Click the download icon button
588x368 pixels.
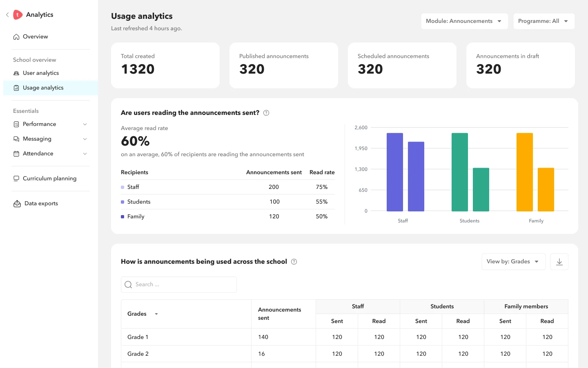pyautogui.click(x=559, y=262)
